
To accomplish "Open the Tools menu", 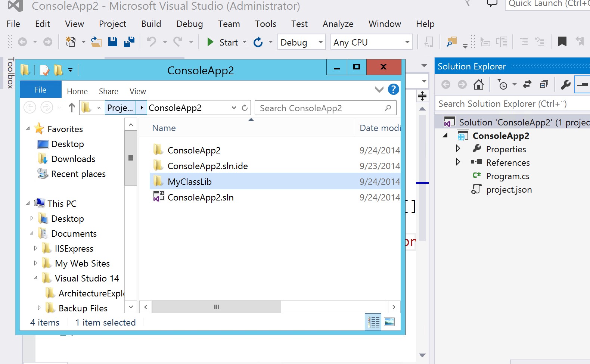I will [x=265, y=24].
